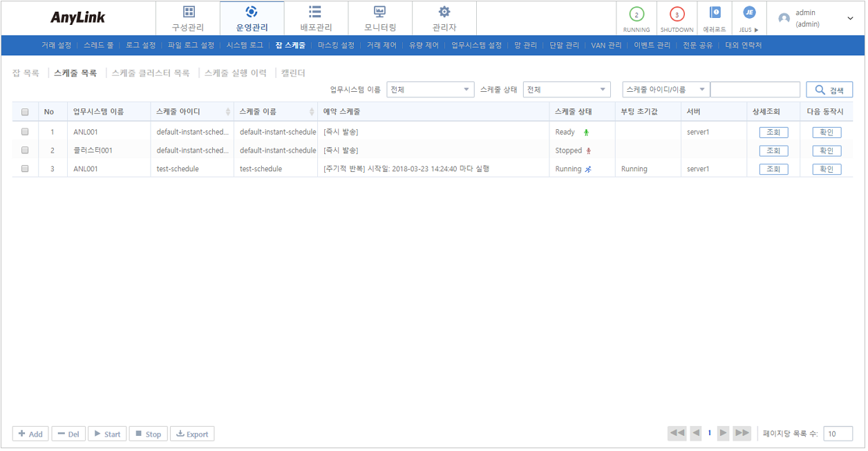Open the 업무시스템 이름 전체 dropdown

click(x=430, y=89)
